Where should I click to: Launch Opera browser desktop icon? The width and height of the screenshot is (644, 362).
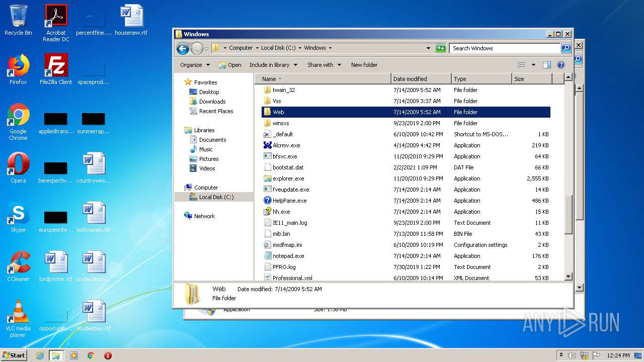[18, 168]
